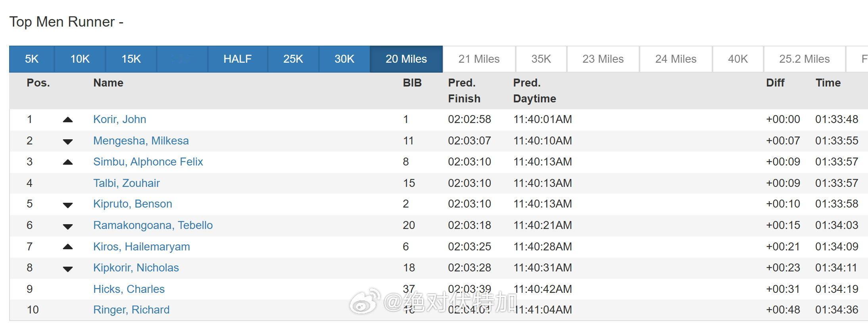This screenshot has width=868, height=323.
Task: Open Korir, John's runner profile
Action: click(119, 119)
